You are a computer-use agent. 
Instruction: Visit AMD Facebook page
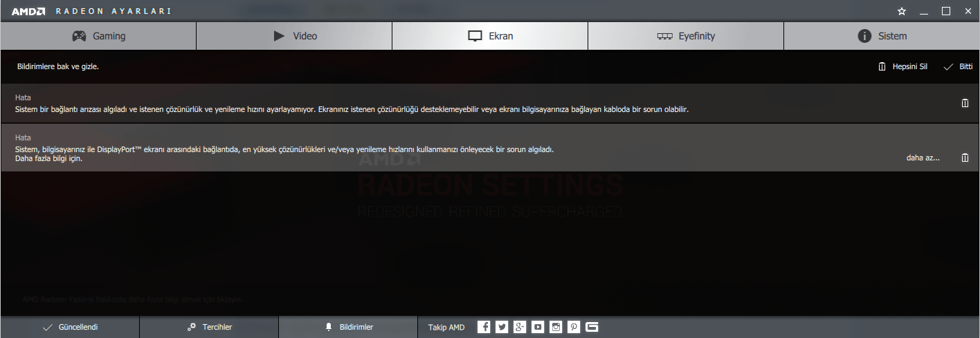click(x=484, y=327)
